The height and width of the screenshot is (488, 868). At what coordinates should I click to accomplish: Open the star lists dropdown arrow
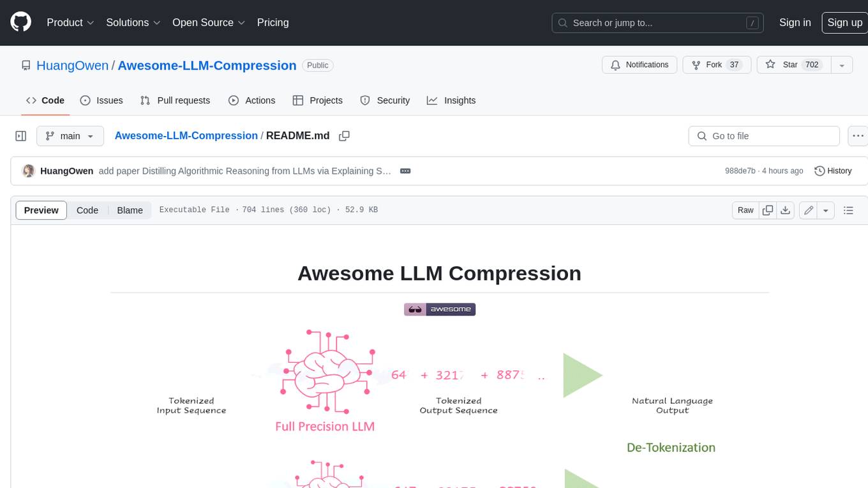[x=842, y=65]
